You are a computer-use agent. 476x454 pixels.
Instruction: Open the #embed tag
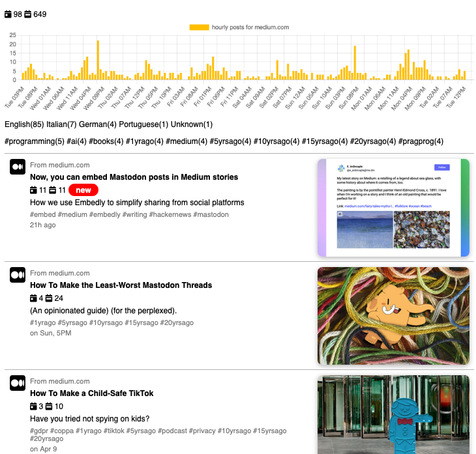tap(43, 215)
